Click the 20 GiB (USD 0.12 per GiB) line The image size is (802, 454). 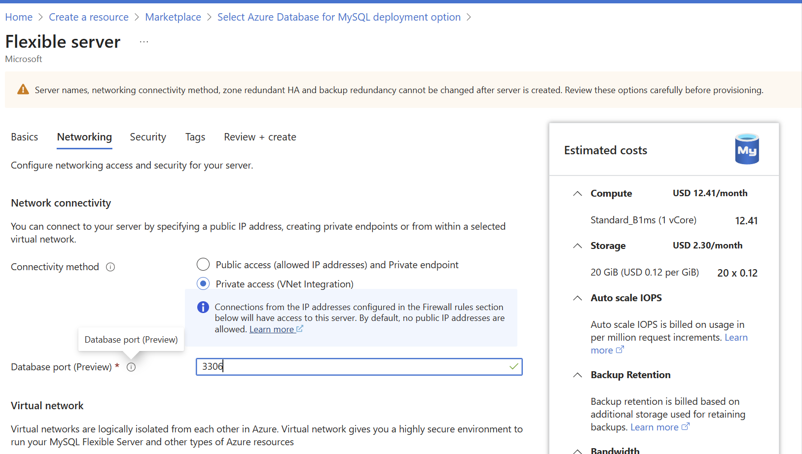tap(644, 272)
